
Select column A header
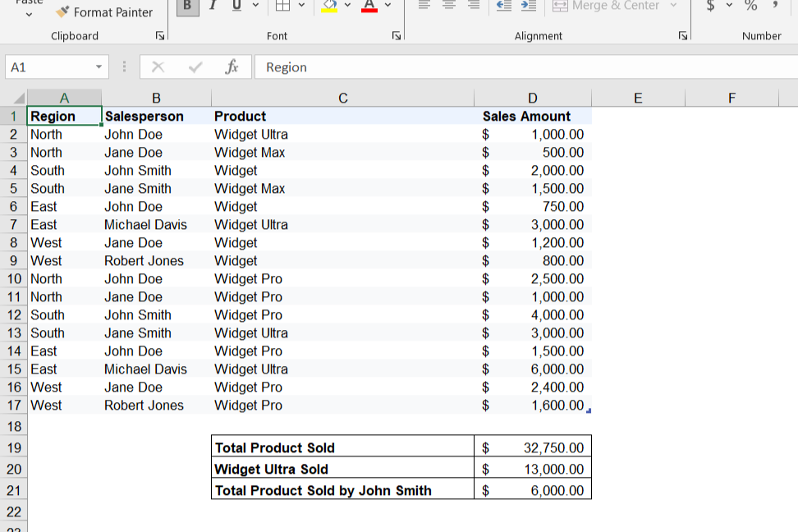(64, 98)
